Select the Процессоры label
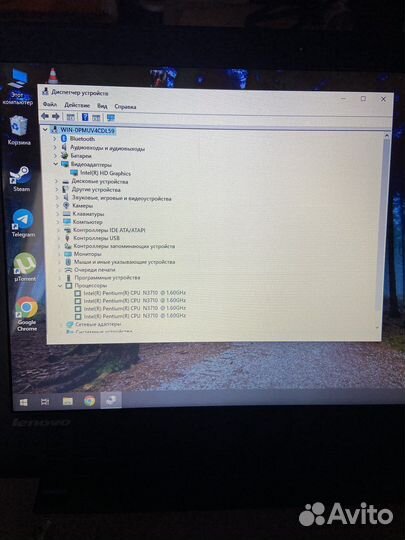 [x=91, y=285]
